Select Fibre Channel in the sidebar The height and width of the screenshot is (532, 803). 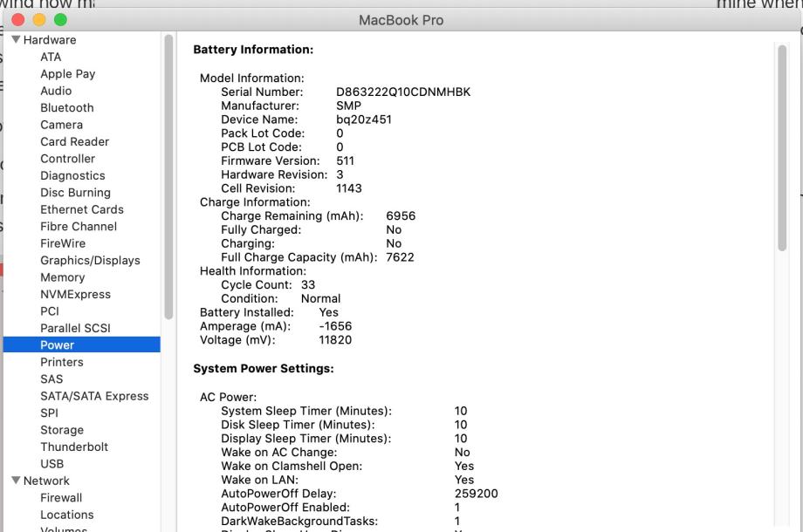pos(79,226)
